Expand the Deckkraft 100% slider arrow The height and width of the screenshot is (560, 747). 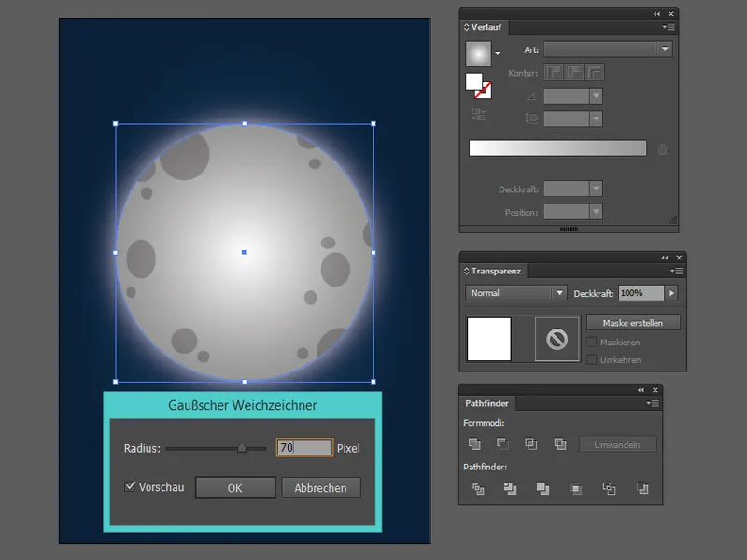click(x=671, y=293)
